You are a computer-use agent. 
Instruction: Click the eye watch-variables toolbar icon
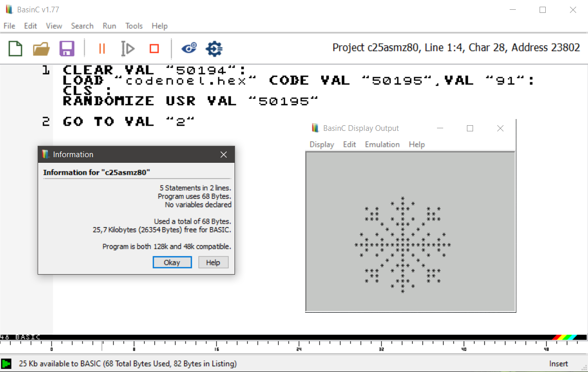189,48
